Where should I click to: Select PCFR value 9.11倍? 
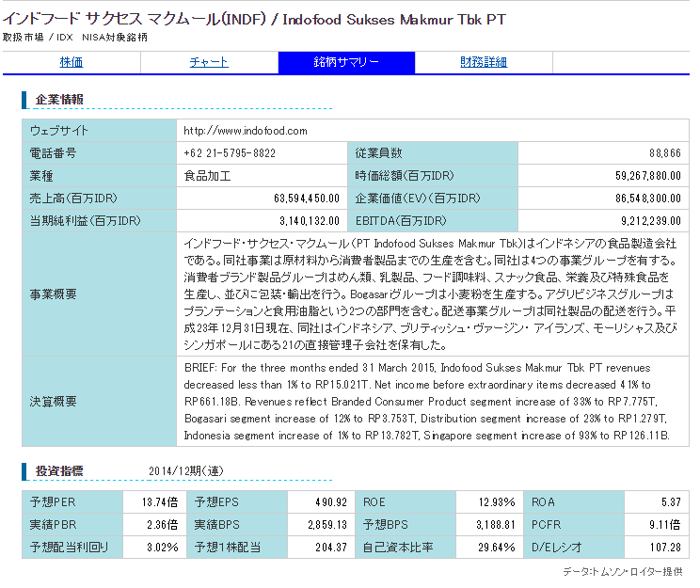[665, 525]
